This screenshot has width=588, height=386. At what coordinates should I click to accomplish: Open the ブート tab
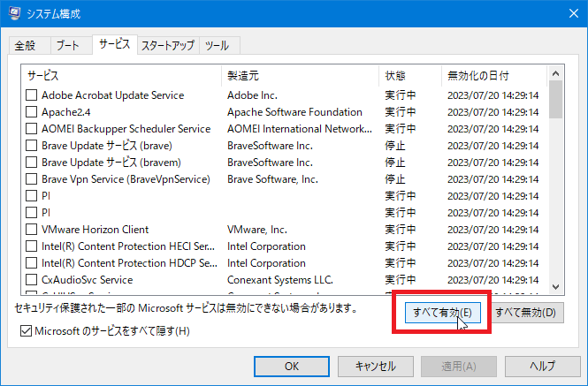tap(68, 45)
